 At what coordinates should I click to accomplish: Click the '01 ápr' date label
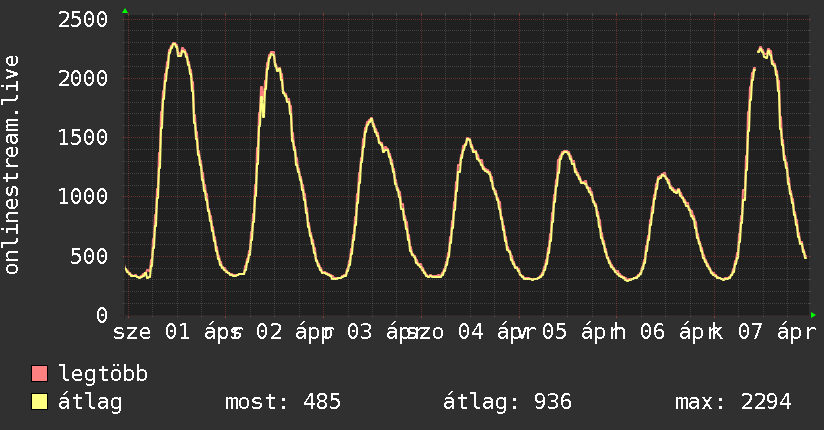pos(199,332)
